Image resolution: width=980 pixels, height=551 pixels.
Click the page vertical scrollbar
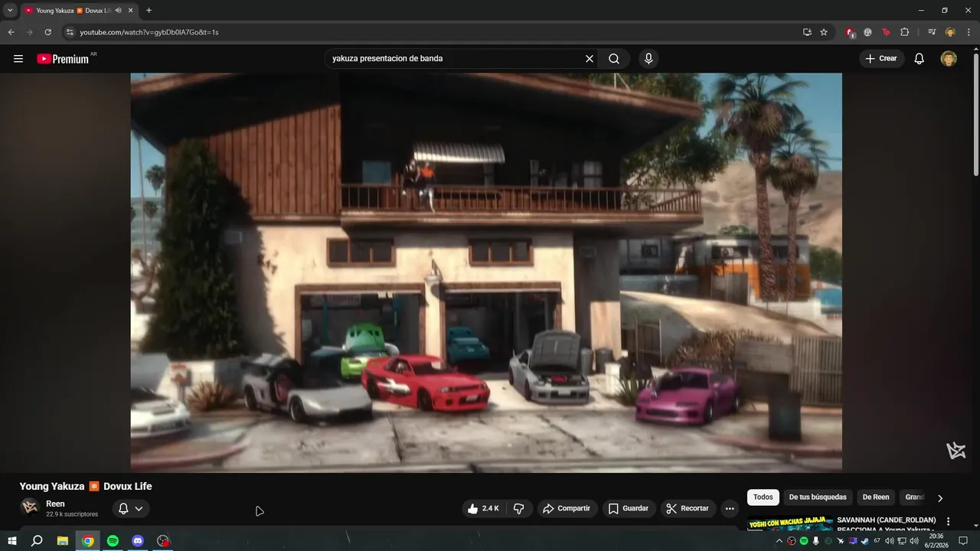[x=975, y=115]
